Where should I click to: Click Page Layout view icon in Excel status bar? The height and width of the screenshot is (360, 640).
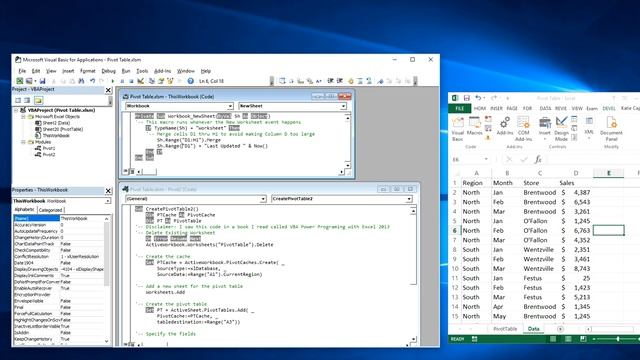tap(568, 339)
